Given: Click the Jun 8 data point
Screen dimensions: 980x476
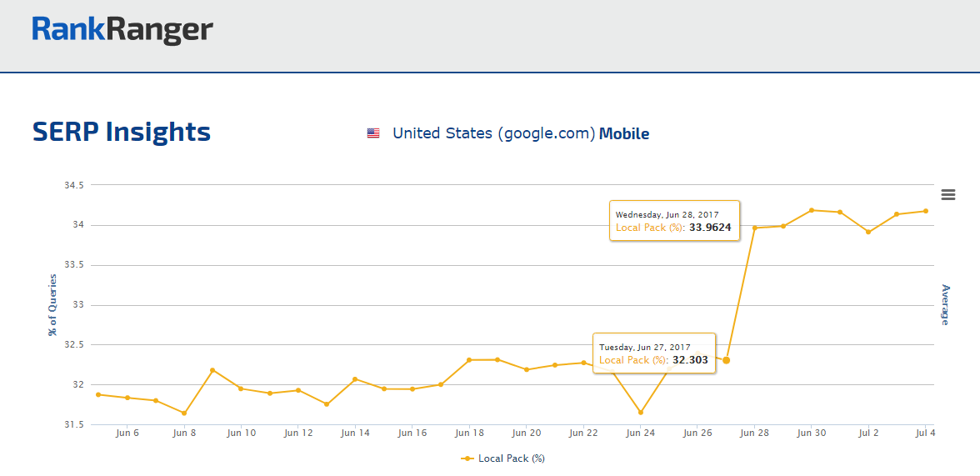Looking at the screenshot, I should pyautogui.click(x=184, y=413).
